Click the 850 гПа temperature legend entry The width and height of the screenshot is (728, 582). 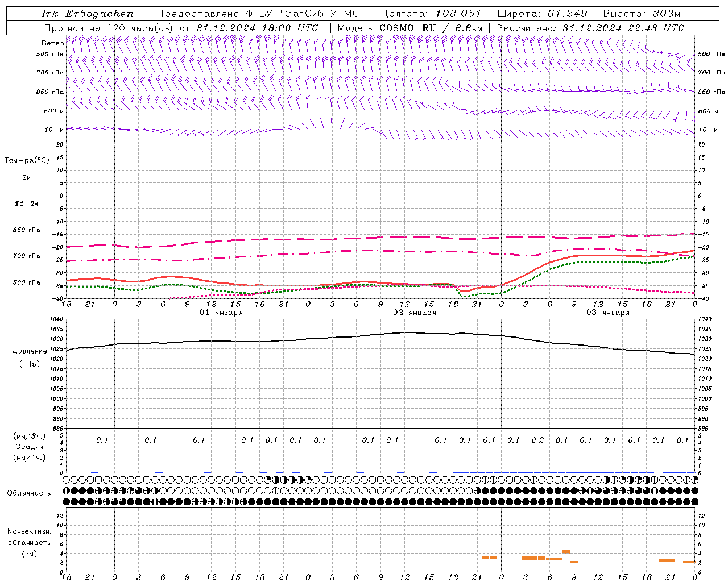(x=26, y=230)
